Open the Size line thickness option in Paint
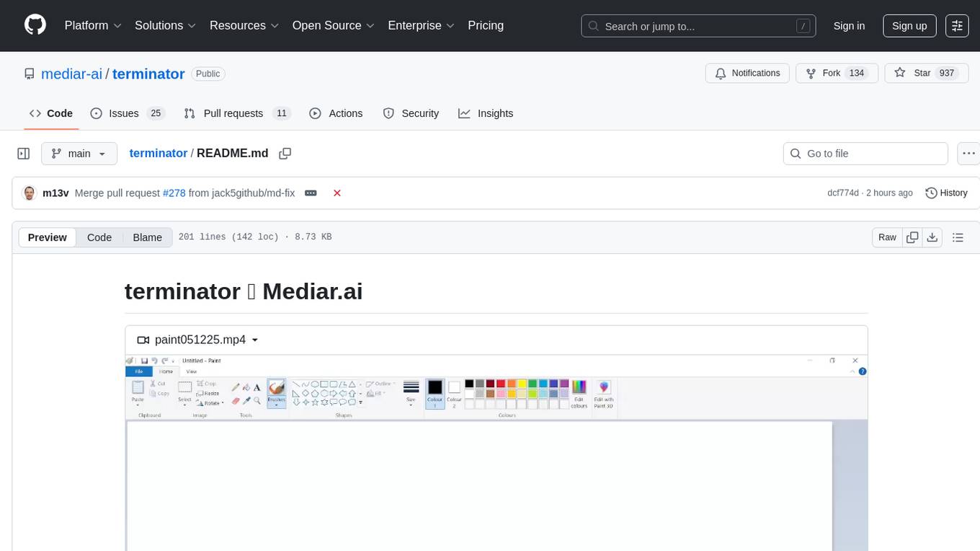This screenshot has width=980, height=551. pos(411,394)
